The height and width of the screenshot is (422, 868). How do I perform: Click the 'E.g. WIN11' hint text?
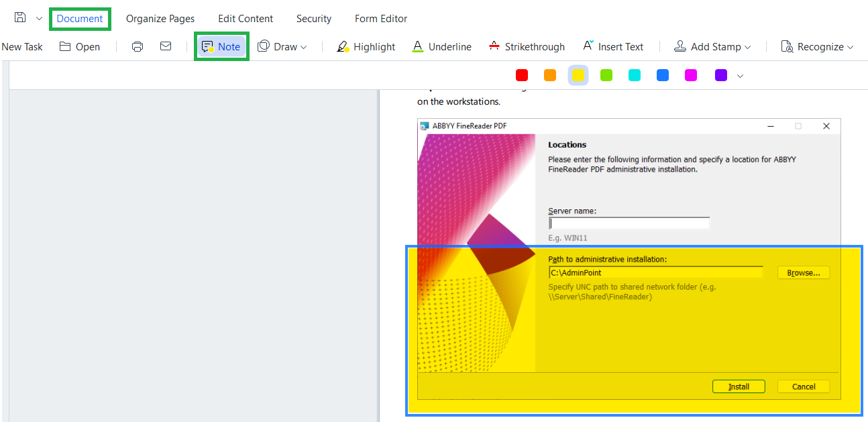[x=567, y=238]
